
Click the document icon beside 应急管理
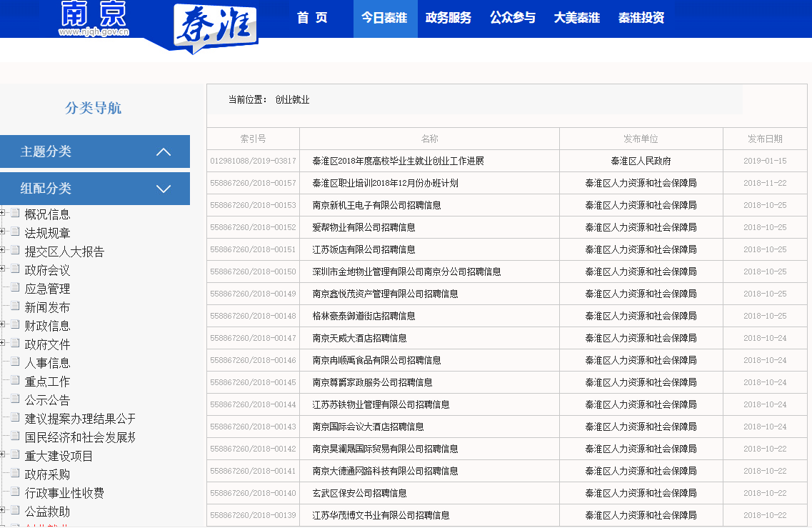click(x=15, y=287)
